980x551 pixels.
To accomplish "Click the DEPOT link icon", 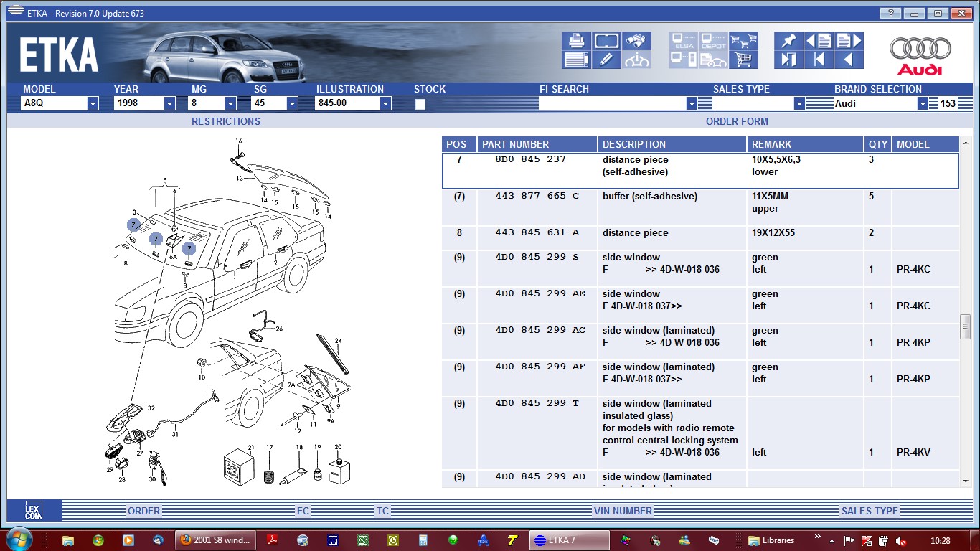I will [714, 41].
